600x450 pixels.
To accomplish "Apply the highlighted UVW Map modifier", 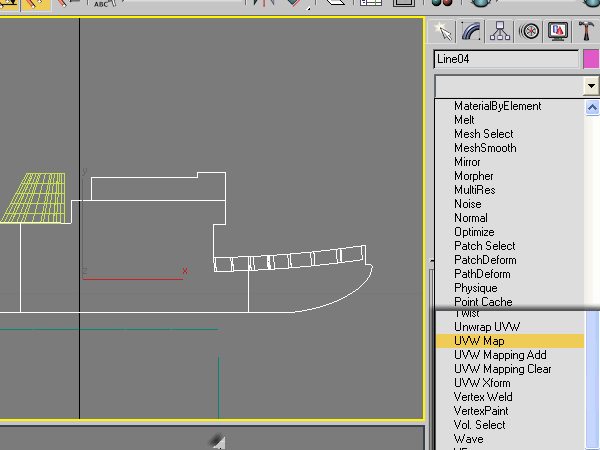I will [510, 341].
